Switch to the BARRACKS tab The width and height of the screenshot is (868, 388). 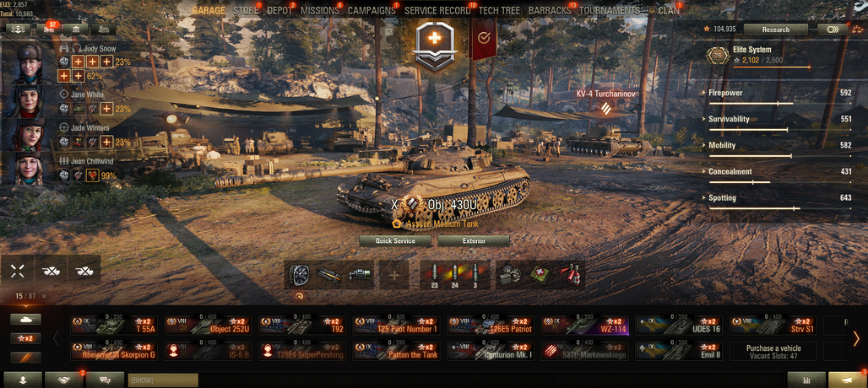click(549, 10)
